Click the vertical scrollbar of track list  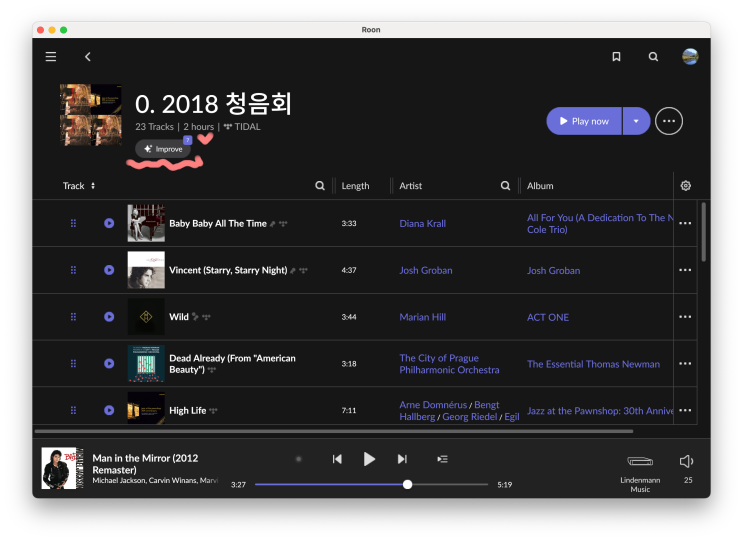click(x=704, y=232)
